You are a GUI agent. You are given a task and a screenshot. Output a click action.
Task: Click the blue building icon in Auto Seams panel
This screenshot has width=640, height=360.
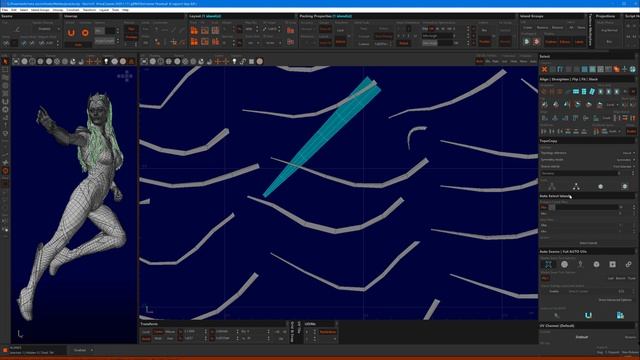(x=620, y=315)
